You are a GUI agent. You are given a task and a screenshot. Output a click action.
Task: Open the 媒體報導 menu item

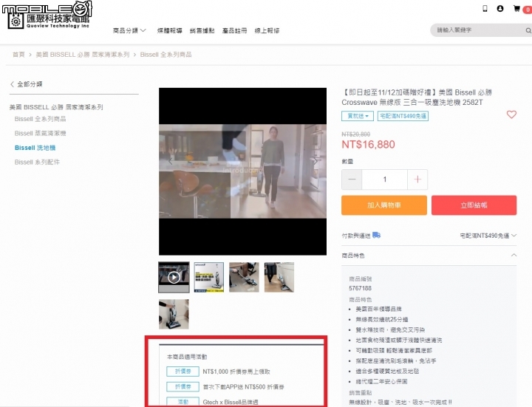pyautogui.click(x=170, y=30)
